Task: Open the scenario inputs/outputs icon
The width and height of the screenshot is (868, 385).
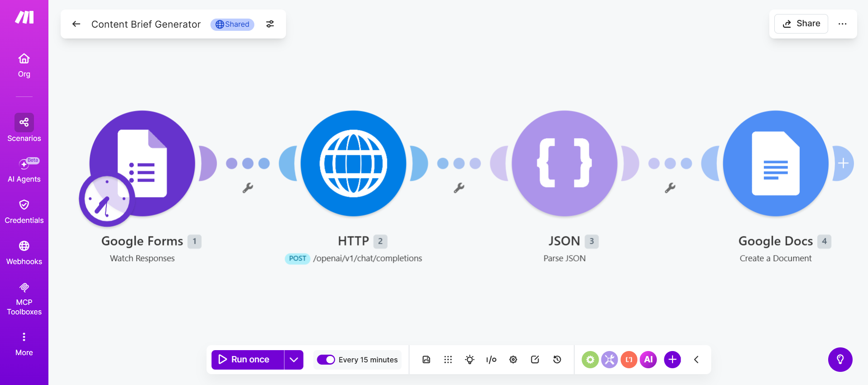Action: click(x=491, y=360)
